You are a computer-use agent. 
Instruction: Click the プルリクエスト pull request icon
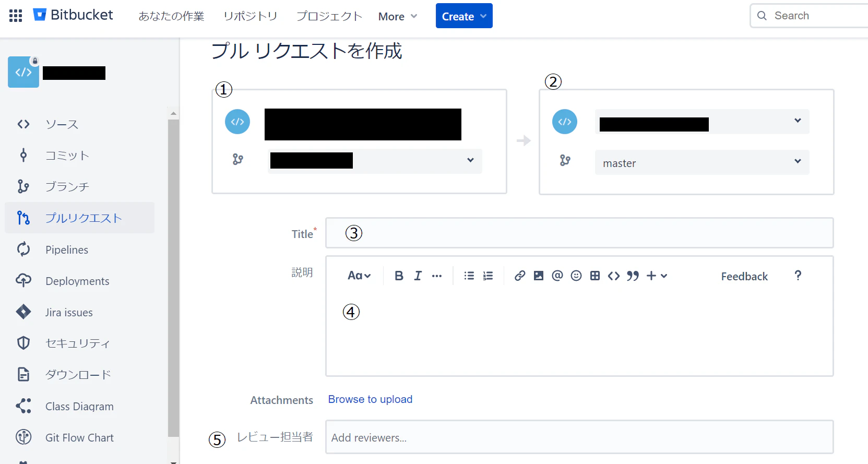[x=23, y=218]
